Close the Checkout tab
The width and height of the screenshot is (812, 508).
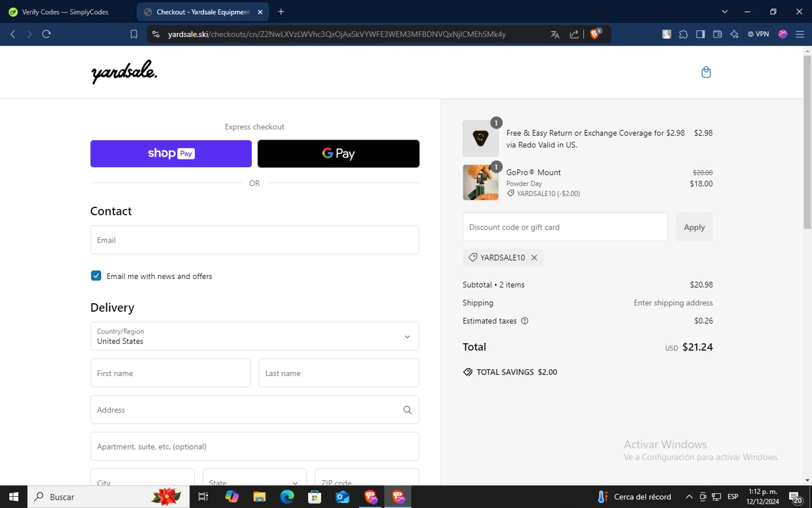point(260,12)
